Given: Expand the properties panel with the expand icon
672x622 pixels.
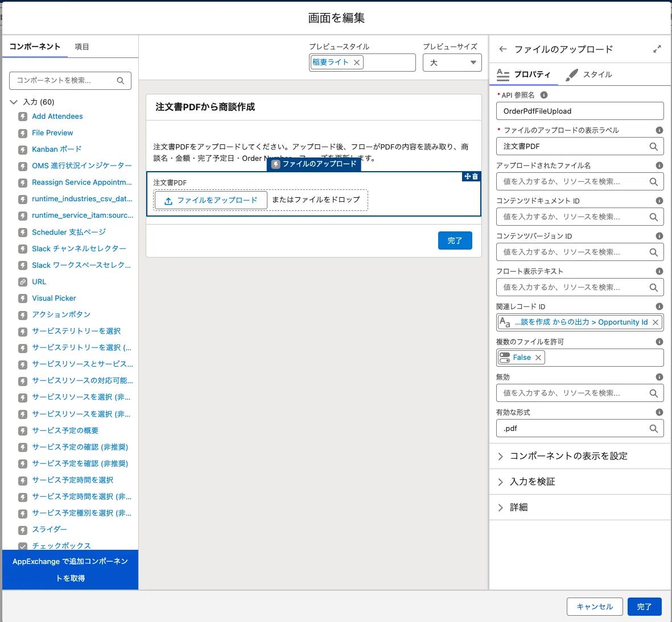Looking at the screenshot, I should [657, 49].
